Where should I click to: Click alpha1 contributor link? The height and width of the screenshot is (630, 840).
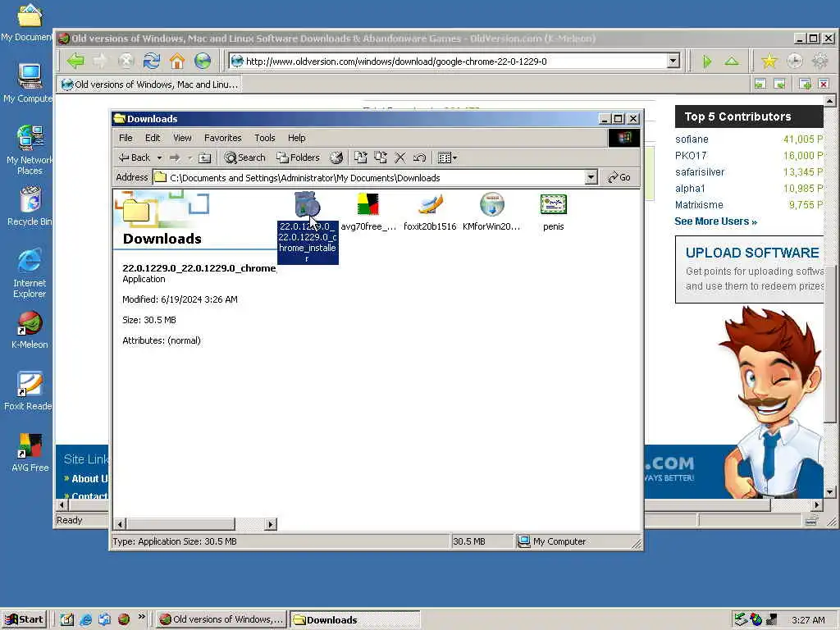[690, 189]
